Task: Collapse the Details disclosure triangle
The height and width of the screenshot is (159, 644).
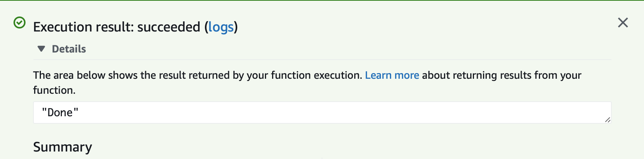Action: click(41, 49)
